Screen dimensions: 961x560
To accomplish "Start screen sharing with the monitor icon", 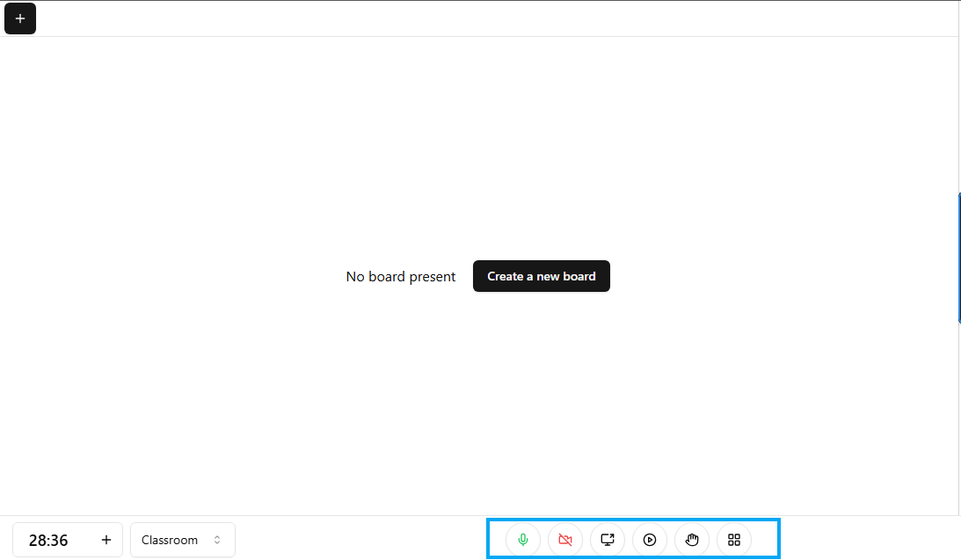I will (608, 540).
